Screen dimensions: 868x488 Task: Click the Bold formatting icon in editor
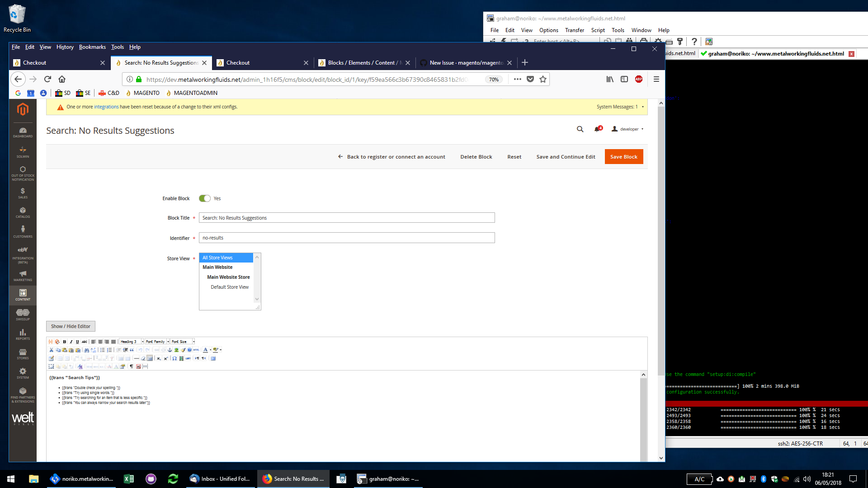65,342
